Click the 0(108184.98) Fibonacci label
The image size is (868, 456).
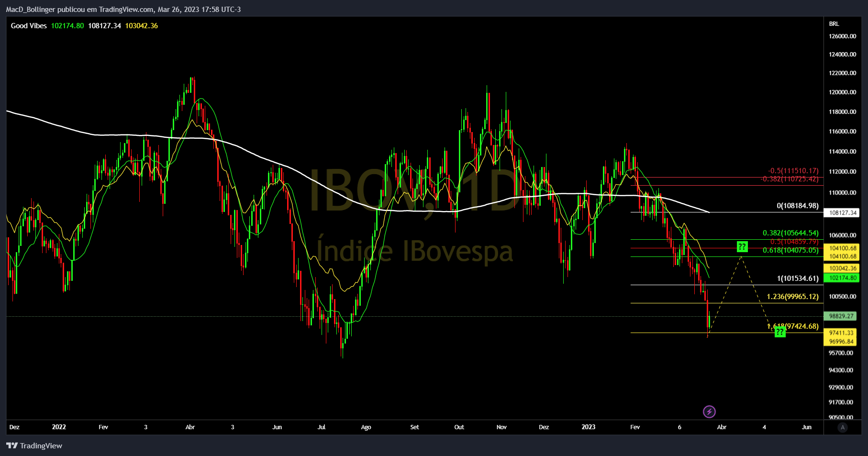click(x=798, y=206)
